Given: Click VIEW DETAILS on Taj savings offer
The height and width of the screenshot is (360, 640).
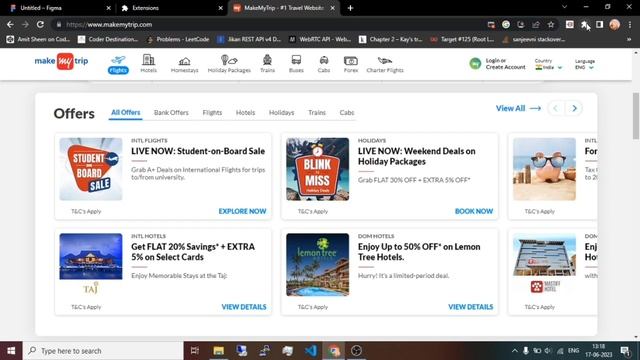Looking at the screenshot, I should [244, 307].
